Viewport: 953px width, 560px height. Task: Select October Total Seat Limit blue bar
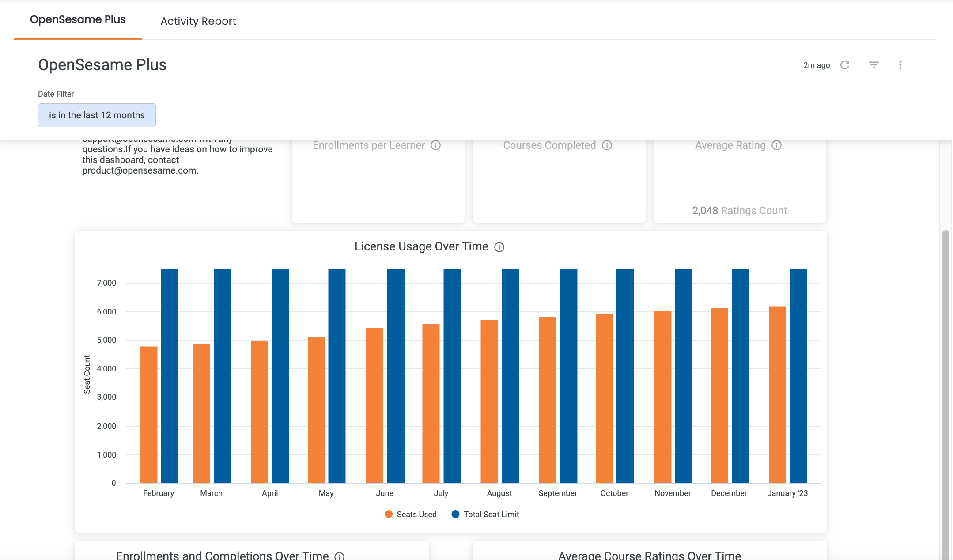[625, 376]
